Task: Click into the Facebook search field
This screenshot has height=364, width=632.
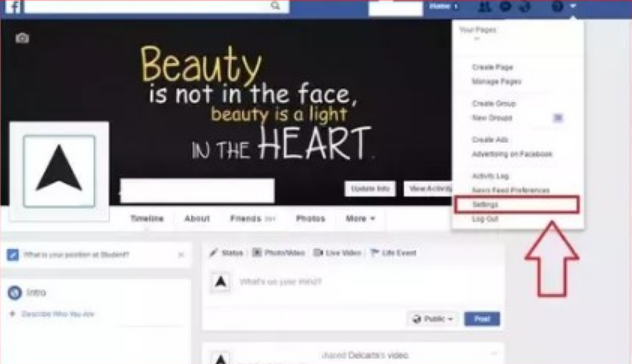Action: point(156,6)
